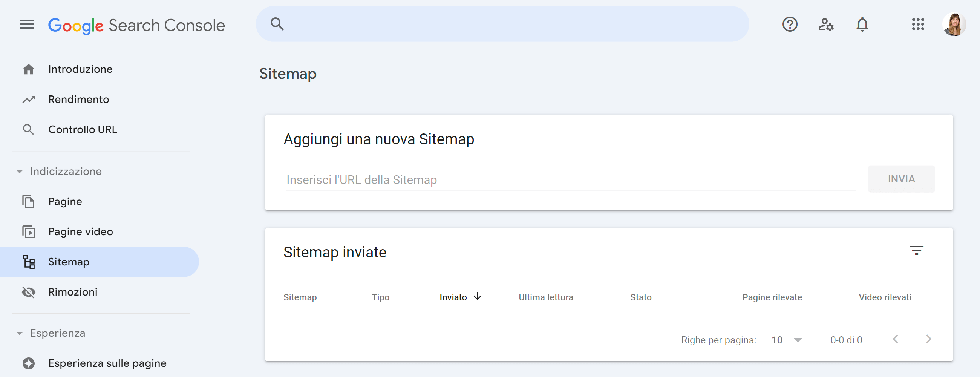This screenshot has width=980, height=377.
Task: Select the Rimozioni eye icon
Action: point(29,292)
